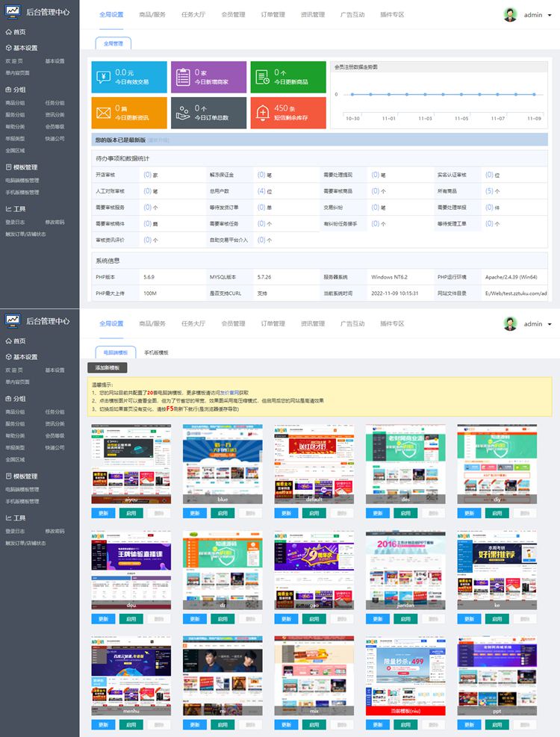This screenshot has width=560, height=737.
Task: Switch to the 手机版模板 tab
Action: pos(156,352)
